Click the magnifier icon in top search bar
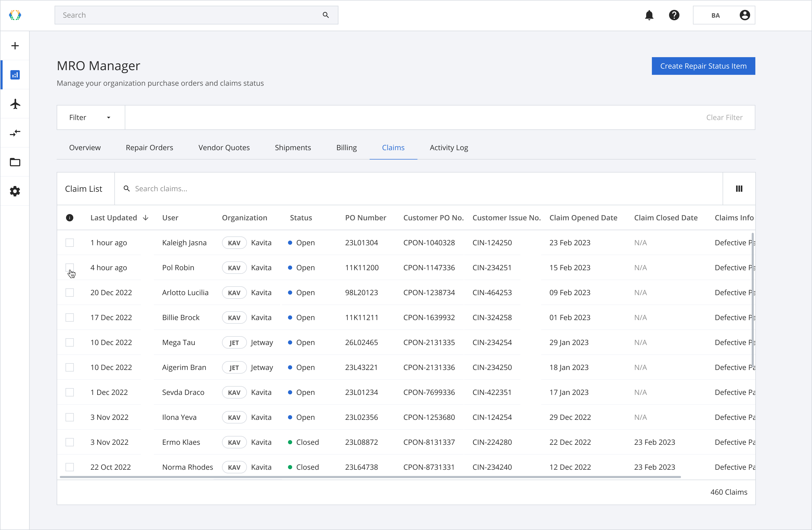The height and width of the screenshot is (530, 812). (325, 15)
